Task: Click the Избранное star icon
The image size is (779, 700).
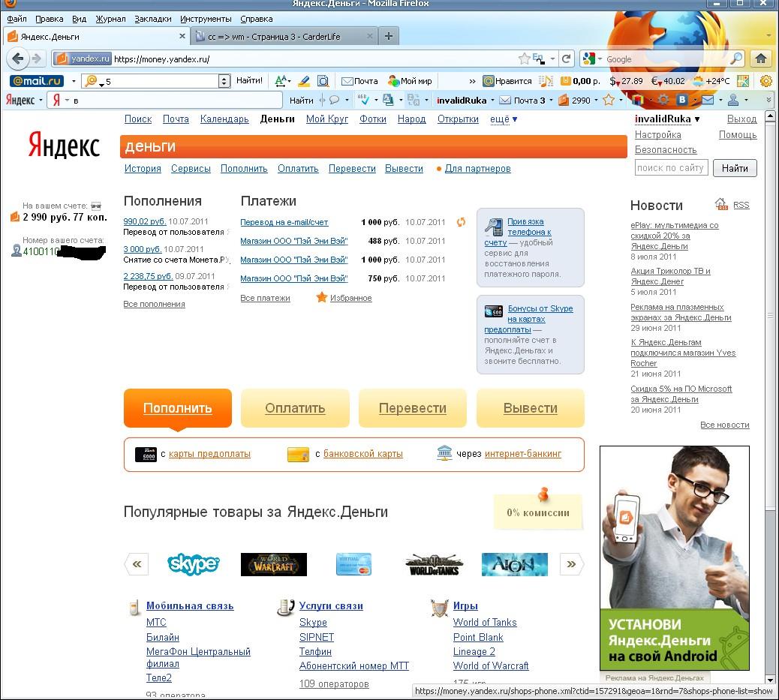Action: tap(321, 297)
